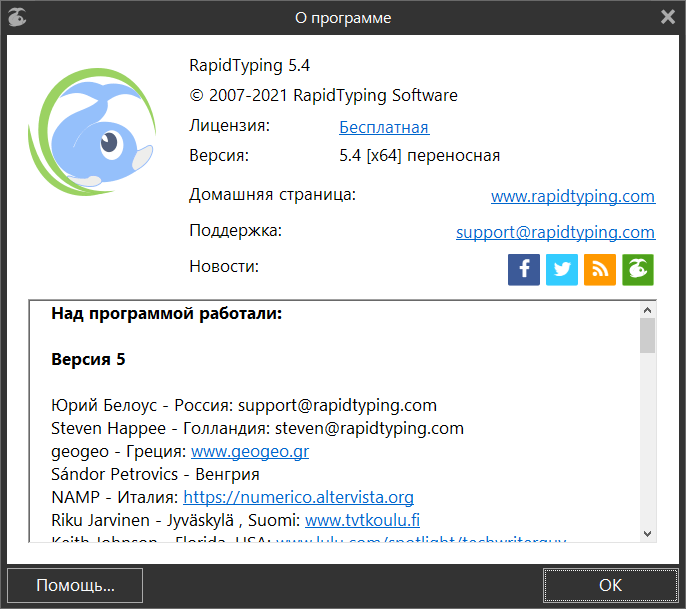Email support@rapidtyping.com via support link
Screen dimensions: 686x609
click(555, 232)
